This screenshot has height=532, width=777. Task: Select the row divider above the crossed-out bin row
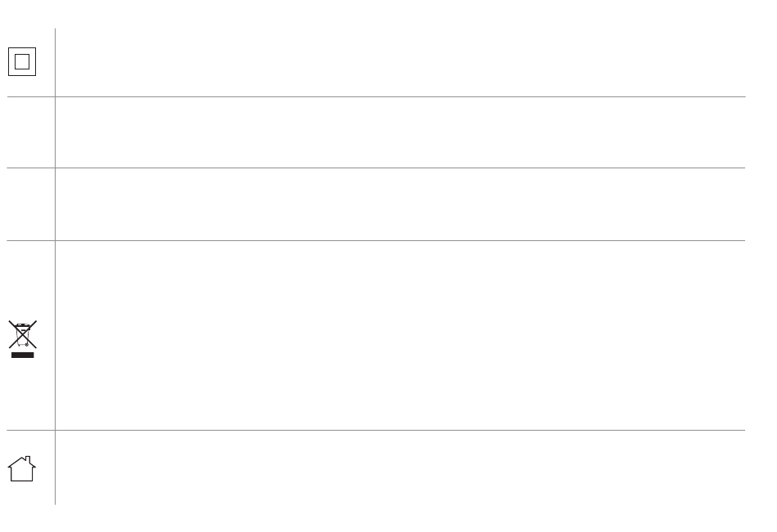(376, 241)
